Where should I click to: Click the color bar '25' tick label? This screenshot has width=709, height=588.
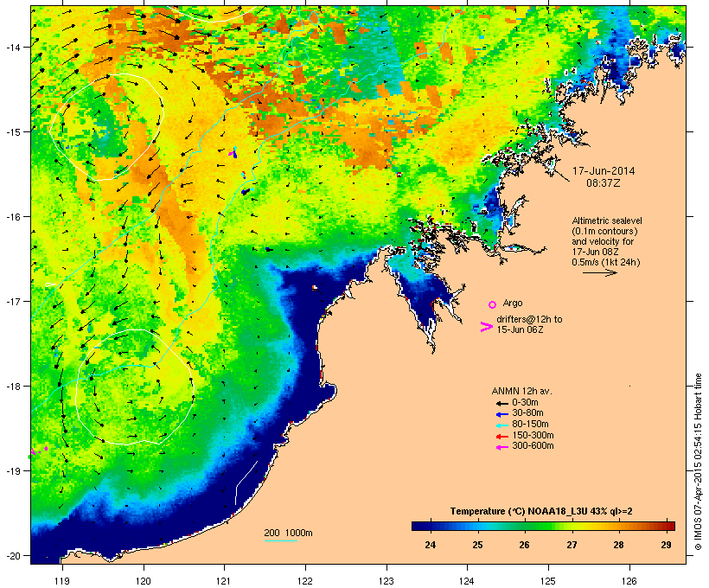tap(477, 545)
